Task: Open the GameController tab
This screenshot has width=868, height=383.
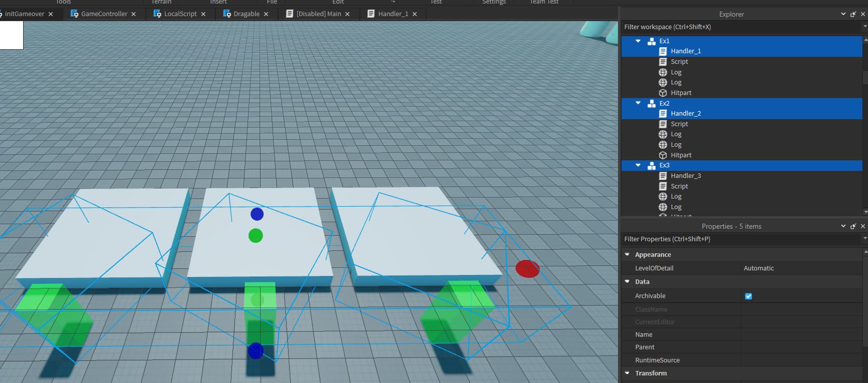Action: tap(104, 14)
